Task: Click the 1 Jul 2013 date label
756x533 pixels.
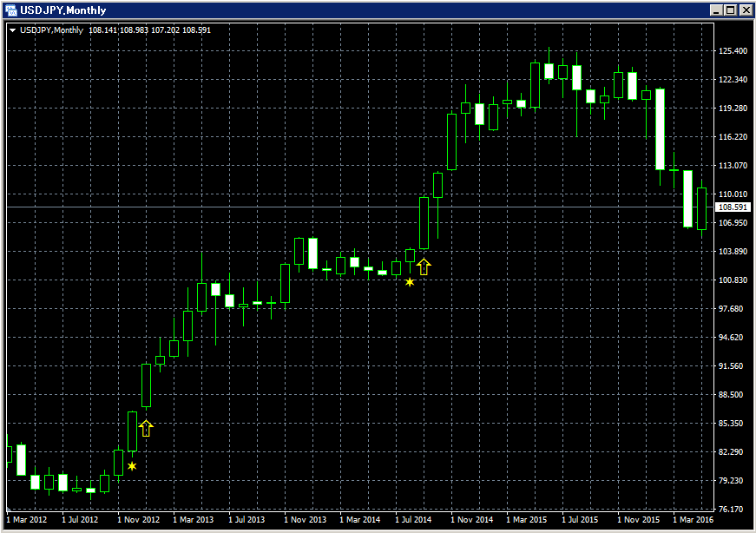Action: click(247, 519)
